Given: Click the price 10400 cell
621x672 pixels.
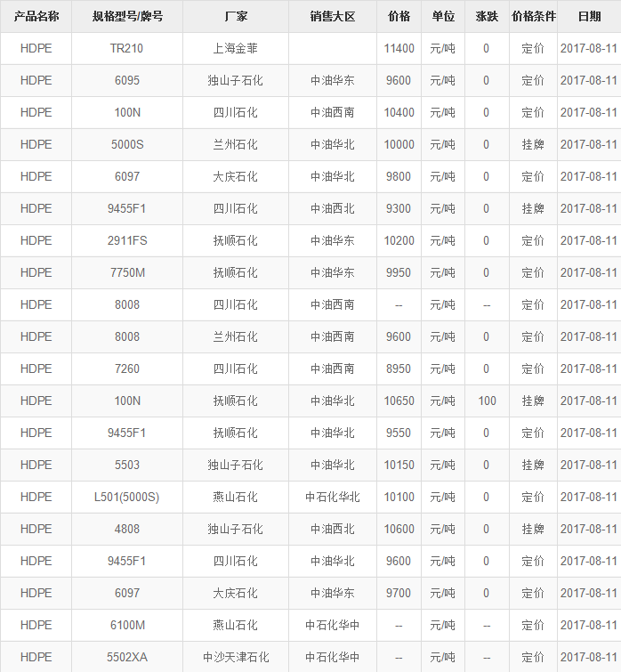Looking at the screenshot, I should pyautogui.click(x=399, y=113).
